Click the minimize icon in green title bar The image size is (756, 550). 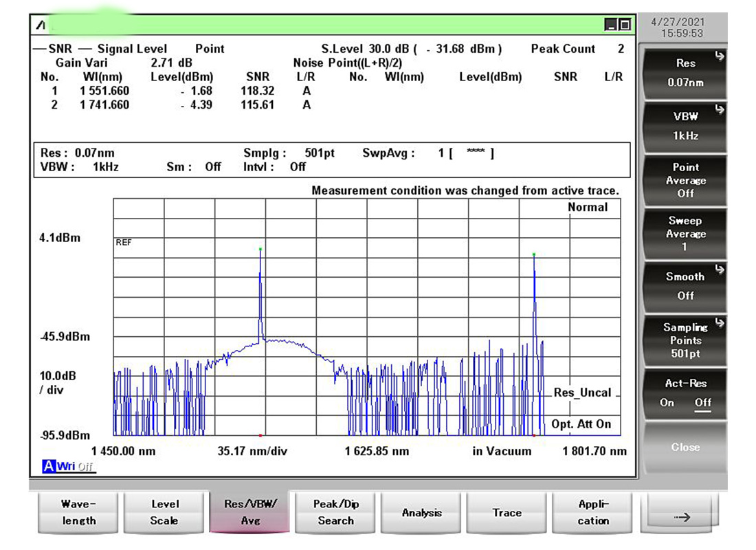click(611, 25)
